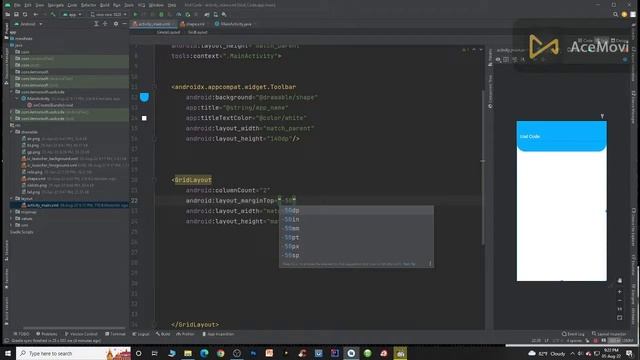The height and width of the screenshot is (360, 640).
Task: Click the zoom out minus icon in preview
Action: [x=620, y=301]
